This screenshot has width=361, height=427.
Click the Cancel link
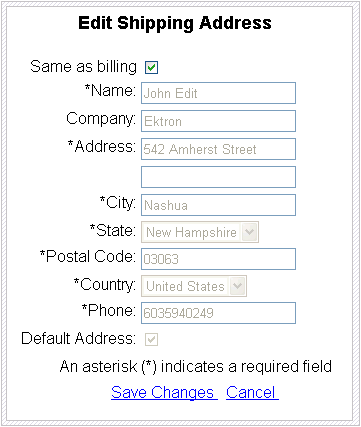[252, 392]
